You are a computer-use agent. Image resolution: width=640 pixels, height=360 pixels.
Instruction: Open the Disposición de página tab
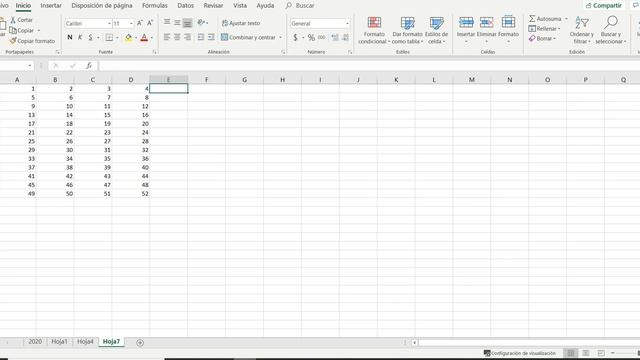click(x=102, y=6)
